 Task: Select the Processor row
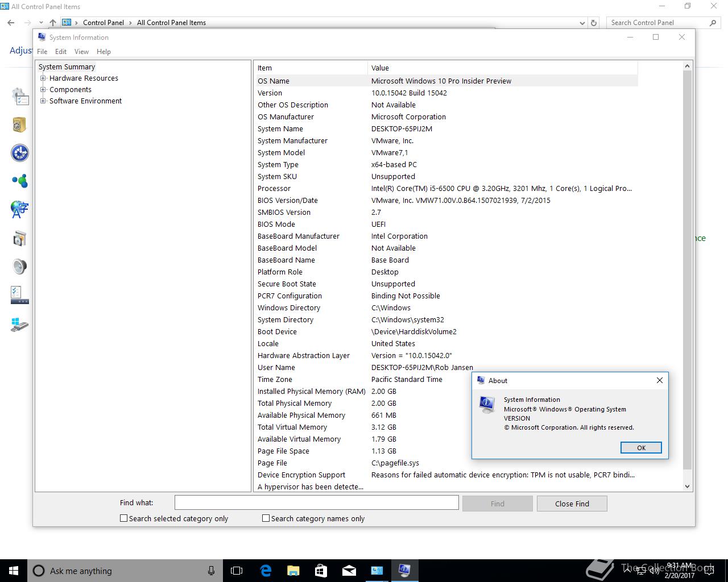(446, 189)
